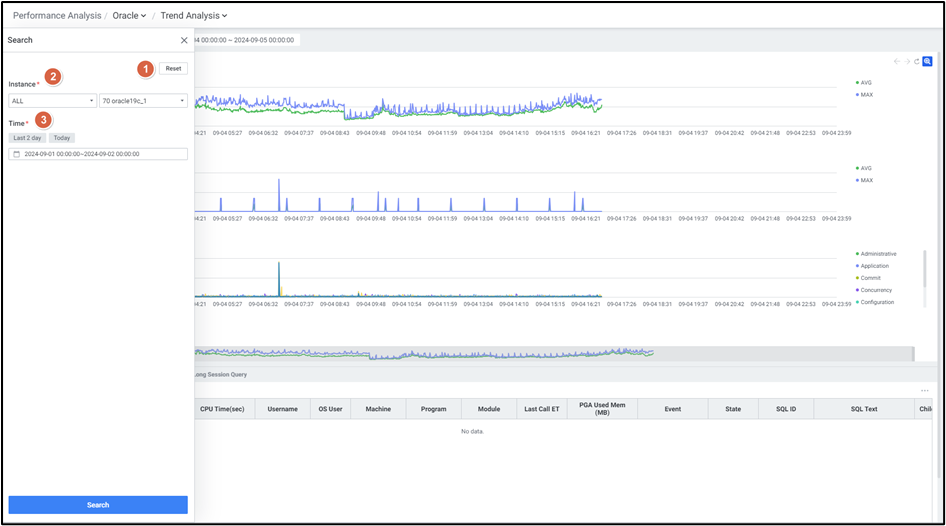Close the Search panel with X

pos(184,41)
